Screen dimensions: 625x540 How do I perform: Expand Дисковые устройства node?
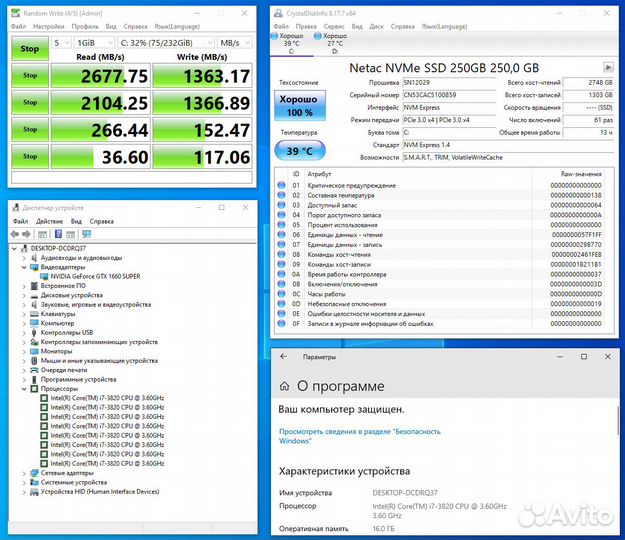click(24, 295)
